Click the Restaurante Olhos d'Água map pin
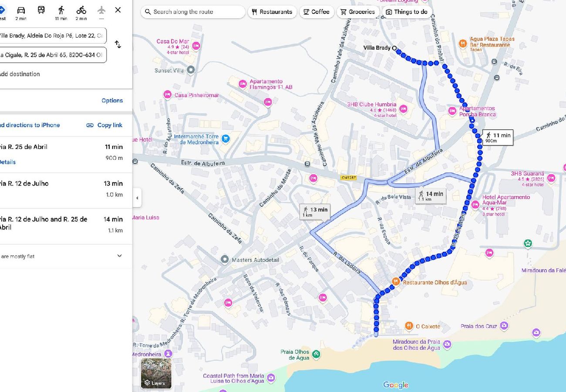Viewport: 566px width, 392px height. tap(396, 282)
